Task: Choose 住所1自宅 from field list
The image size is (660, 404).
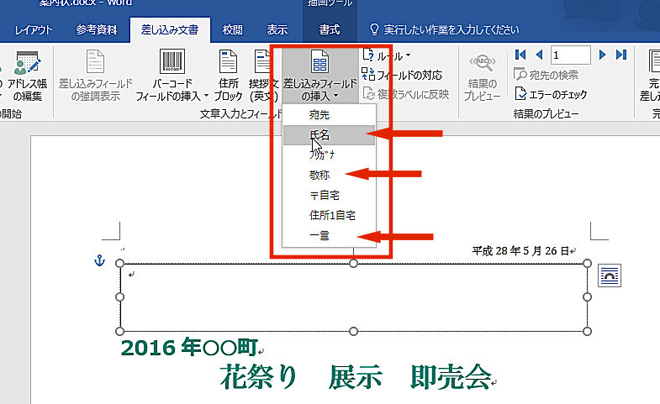Action: pos(329,215)
